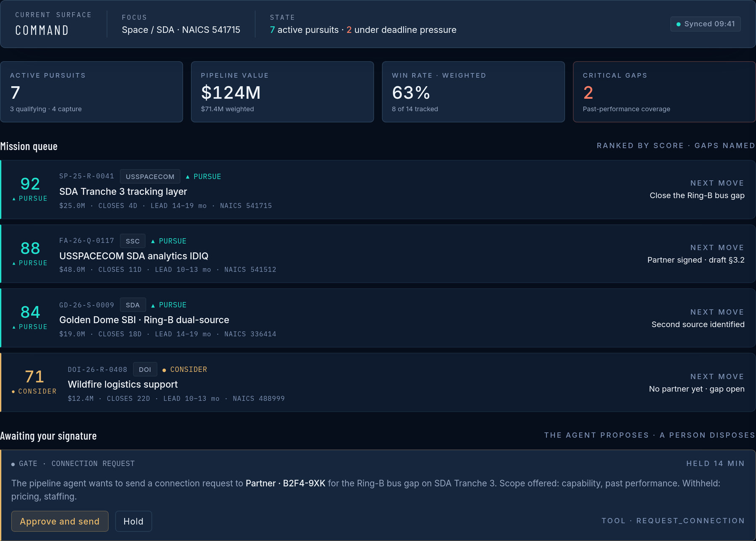Select score 88 on analytics IDIQ row

point(30,248)
